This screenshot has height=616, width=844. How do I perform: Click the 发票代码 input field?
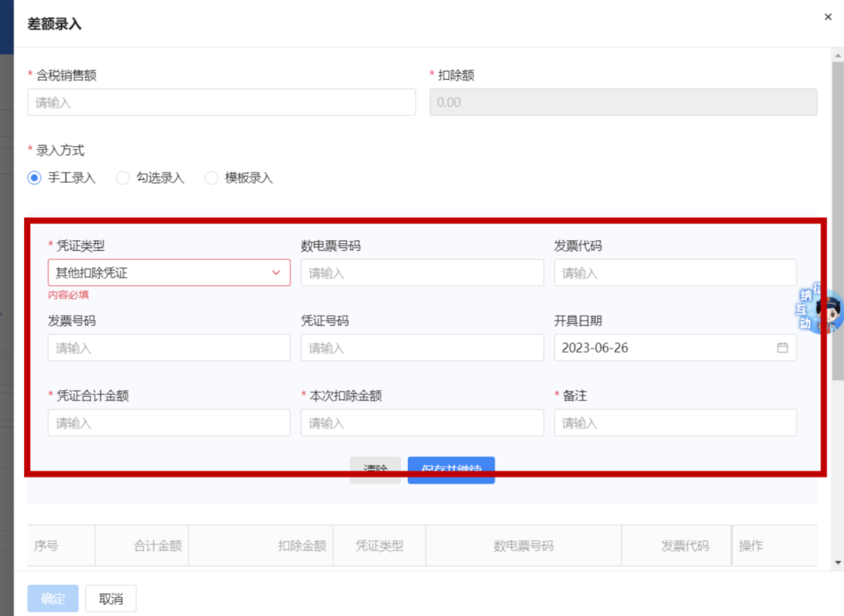[675, 273]
